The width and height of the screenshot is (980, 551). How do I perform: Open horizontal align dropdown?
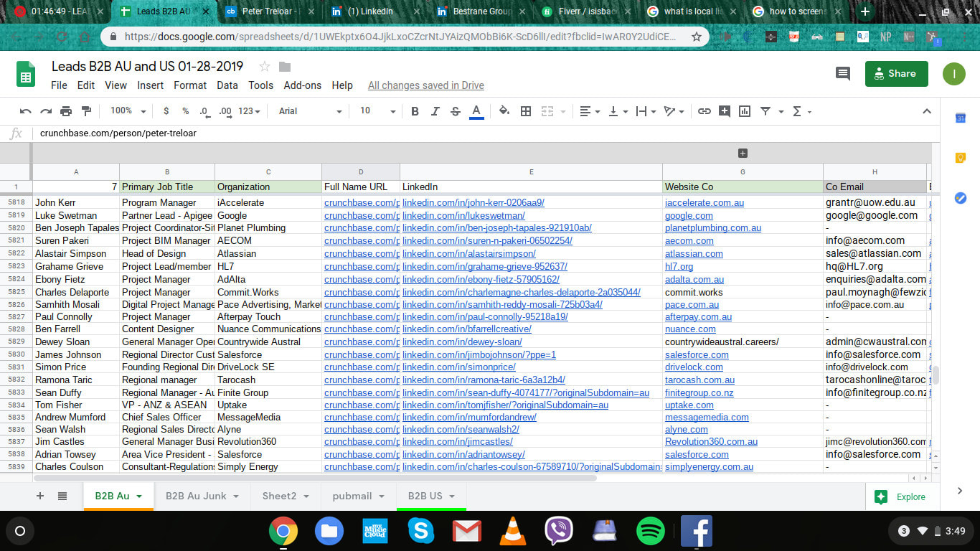coord(590,111)
